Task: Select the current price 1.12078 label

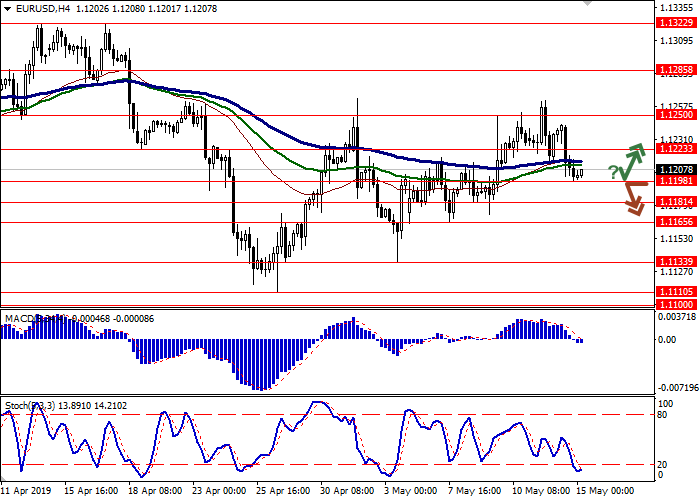Action: click(676, 170)
